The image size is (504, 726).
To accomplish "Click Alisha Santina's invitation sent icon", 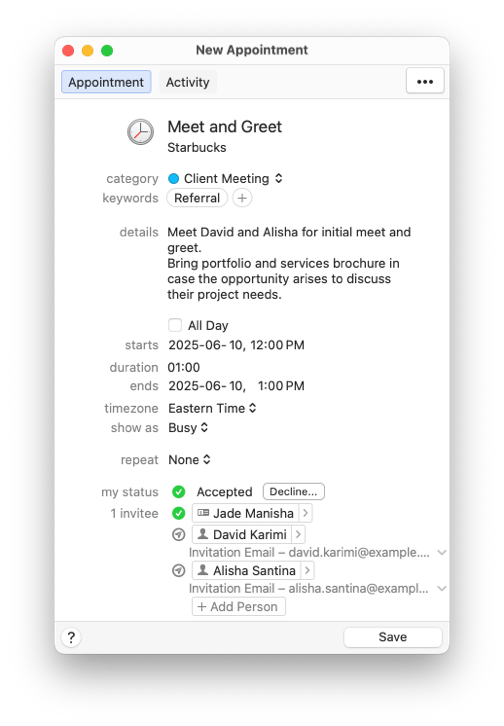I will 179,570.
